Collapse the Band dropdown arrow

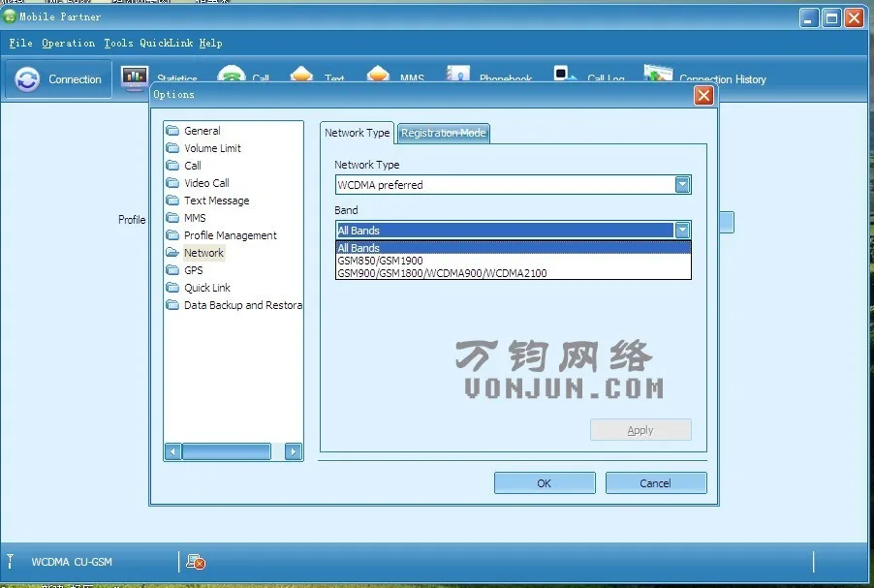click(682, 230)
